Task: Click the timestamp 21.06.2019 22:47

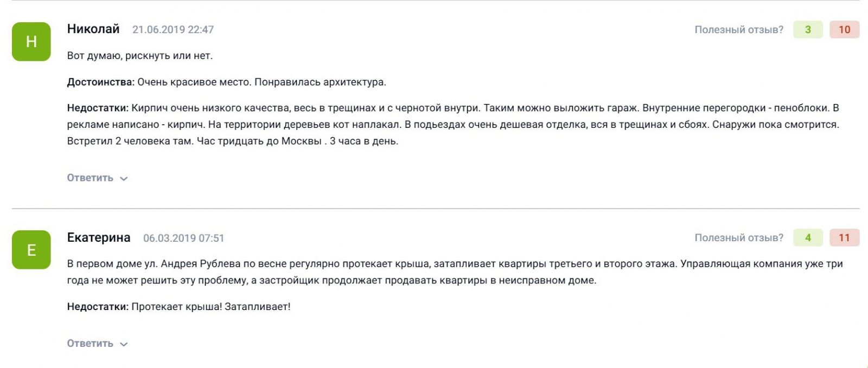Action: tap(173, 30)
